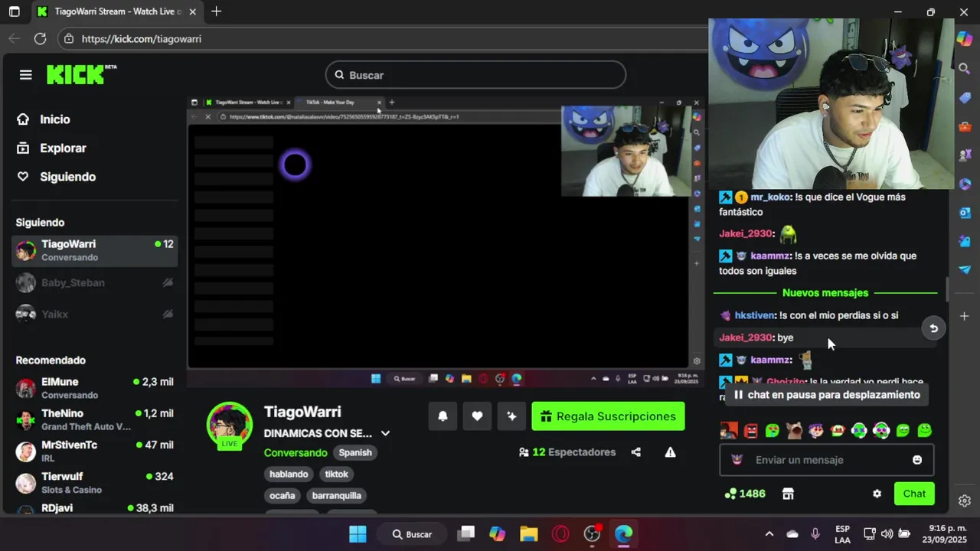Viewport: 980px width, 551px height.
Task: Click the cat screaming quick emote
Action: click(x=794, y=431)
